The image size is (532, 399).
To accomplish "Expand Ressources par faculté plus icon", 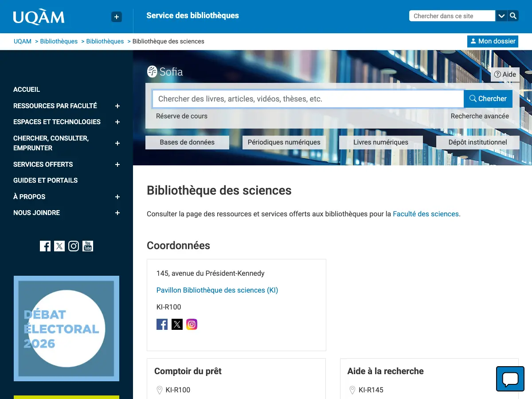I will pyautogui.click(x=117, y=106).
